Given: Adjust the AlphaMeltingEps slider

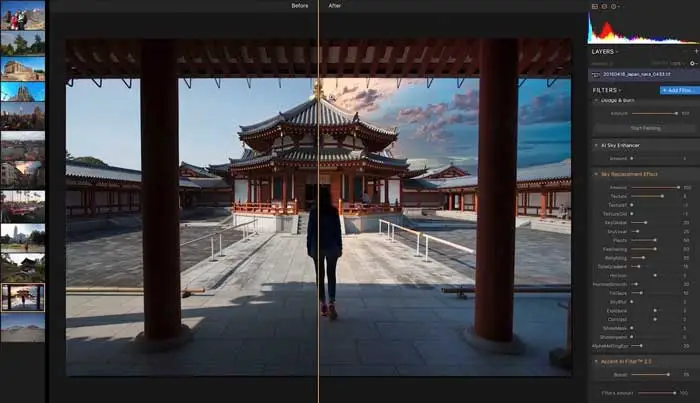Looking at the screenshot, I should (655, 346).
